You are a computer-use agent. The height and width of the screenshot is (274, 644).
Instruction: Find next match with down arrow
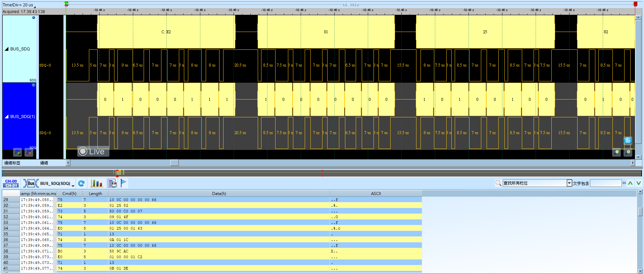(638, 183)
